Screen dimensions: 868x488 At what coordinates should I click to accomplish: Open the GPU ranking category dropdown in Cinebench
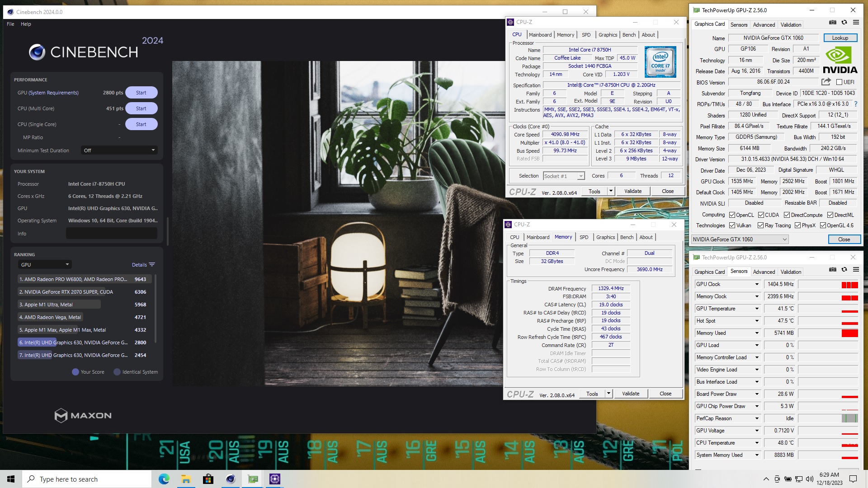point(44,265)
